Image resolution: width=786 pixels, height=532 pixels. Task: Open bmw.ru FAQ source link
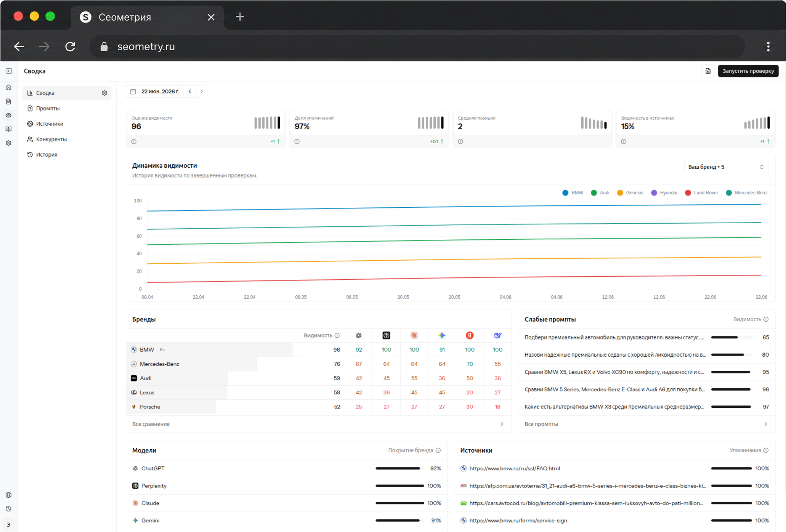[514, 468]
